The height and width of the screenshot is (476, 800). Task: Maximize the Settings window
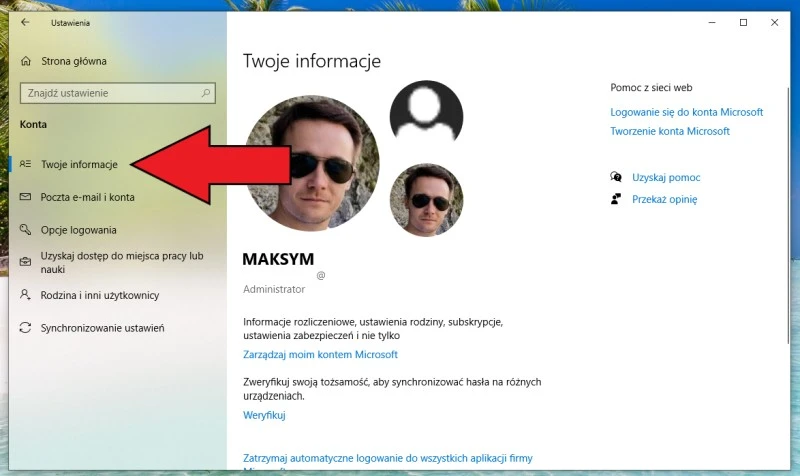click(x=743, y=22)
